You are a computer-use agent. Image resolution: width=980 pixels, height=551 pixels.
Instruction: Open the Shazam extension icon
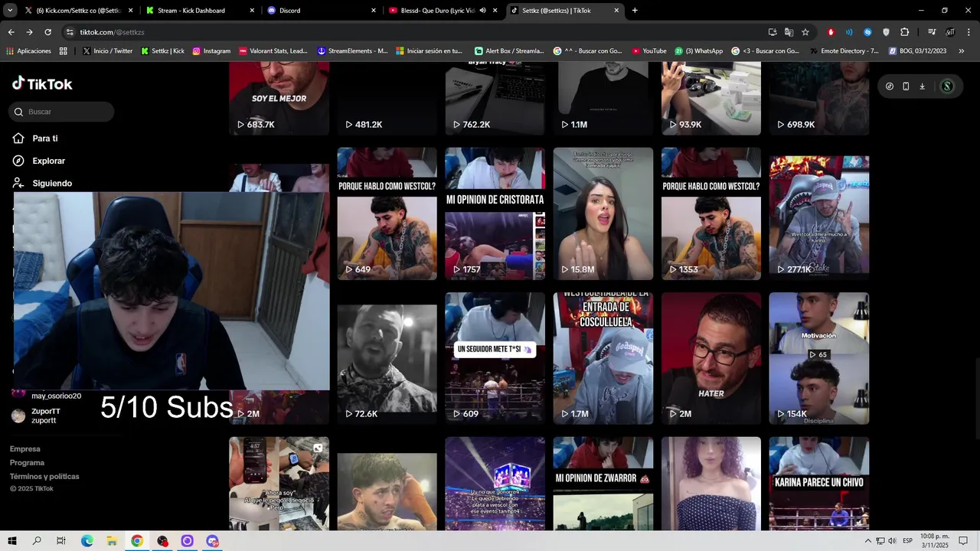pos(867,32)
